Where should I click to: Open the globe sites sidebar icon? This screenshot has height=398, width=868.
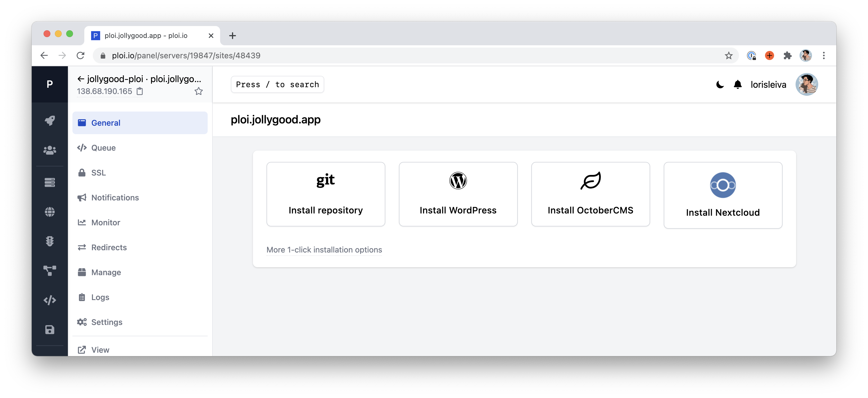pyautogui.click(x=50, y=212)
